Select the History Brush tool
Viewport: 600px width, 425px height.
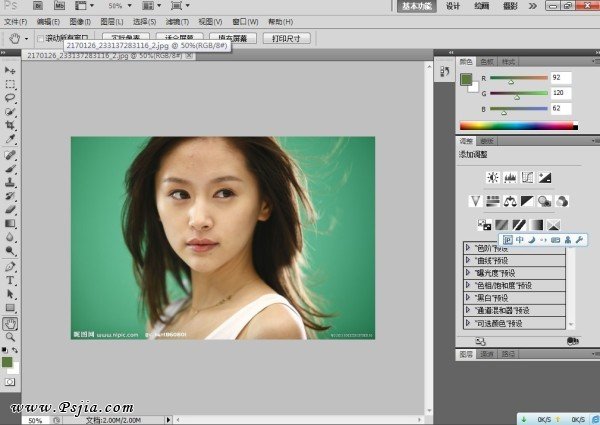[10, 196]
